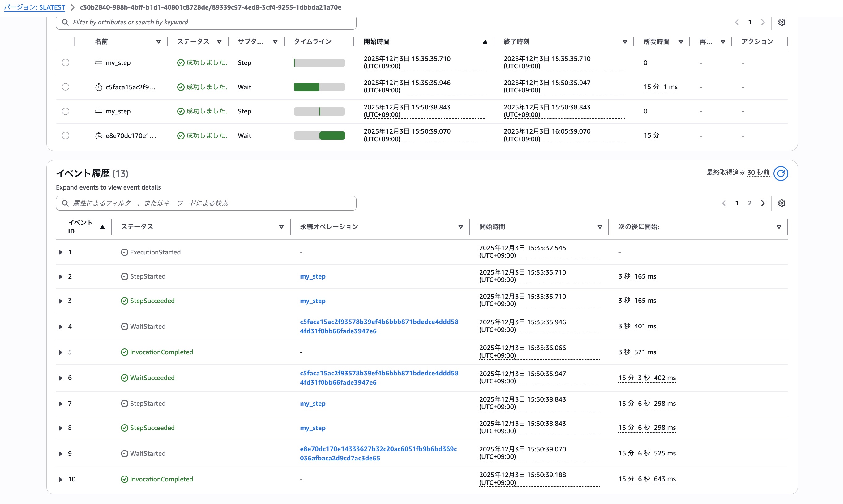Click the event history keyword filter field
Viewport: 843px width, 504px height.
(x=205, y=203)
